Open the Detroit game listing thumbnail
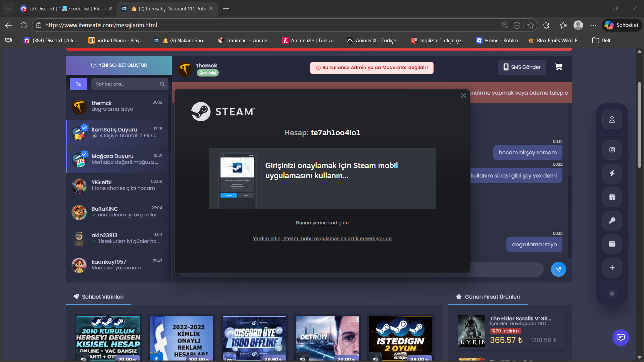 pos(328,338)
